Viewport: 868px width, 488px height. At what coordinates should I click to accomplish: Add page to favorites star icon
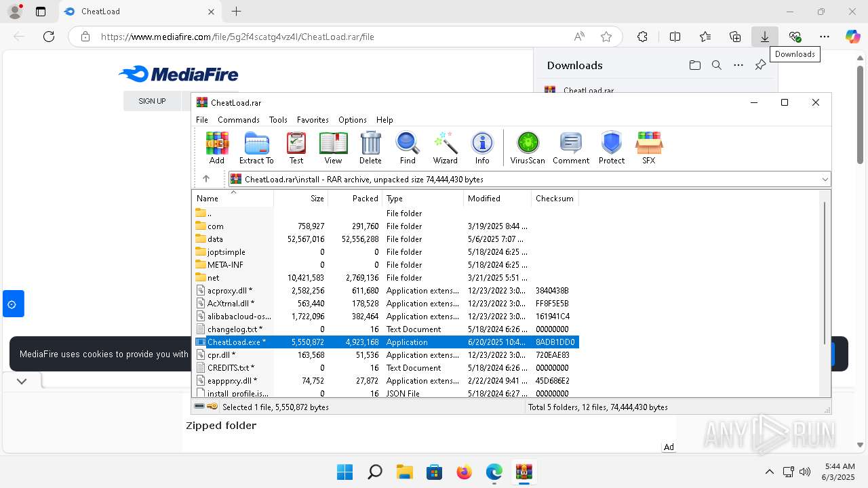[x=606, y=37]
